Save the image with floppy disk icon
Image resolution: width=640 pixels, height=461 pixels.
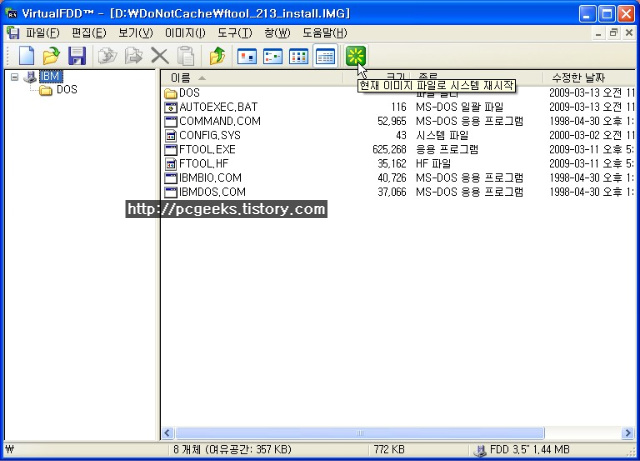click(77, 56)
